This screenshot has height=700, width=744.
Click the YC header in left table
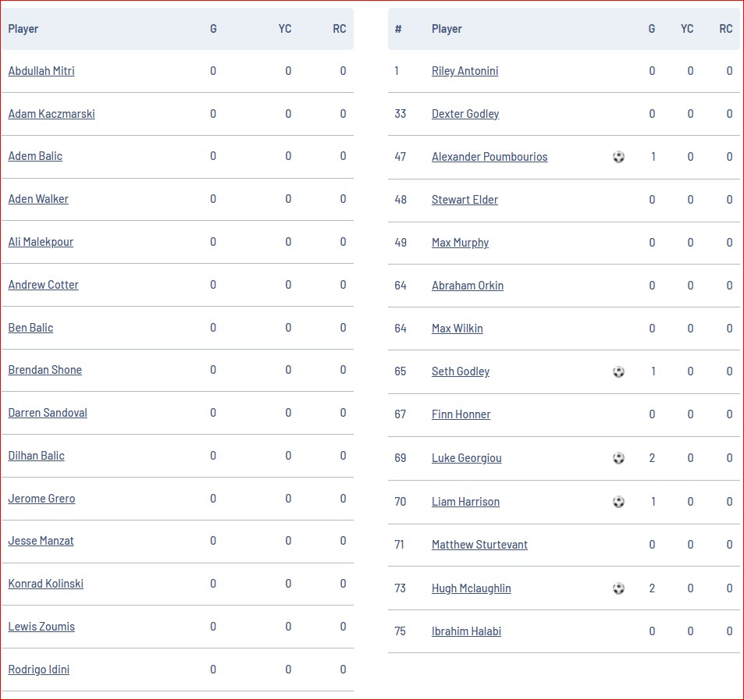click(x=285, y=29)
